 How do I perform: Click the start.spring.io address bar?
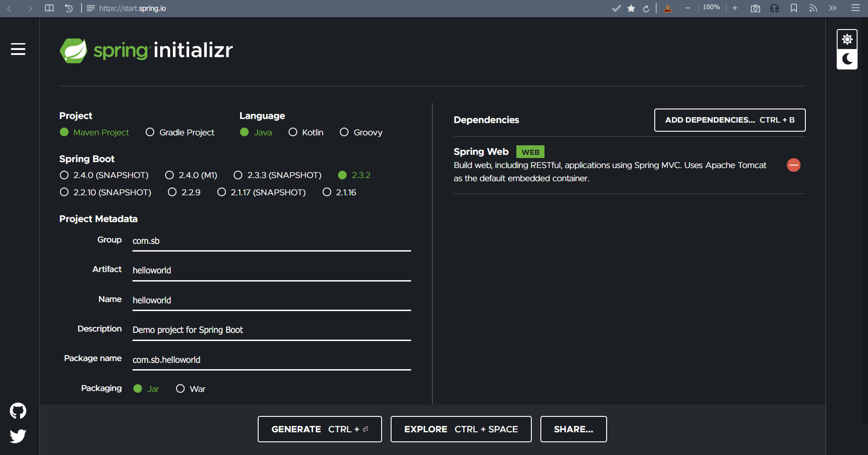(132, 8)
